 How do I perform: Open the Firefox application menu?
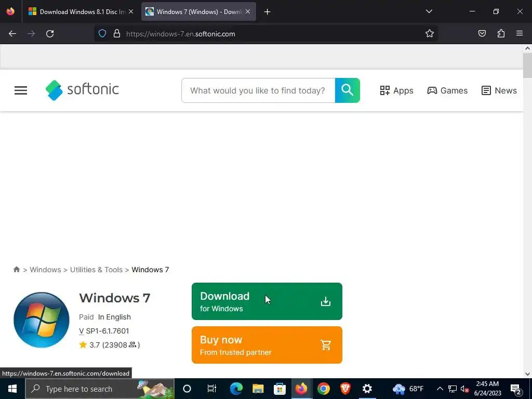520,34
